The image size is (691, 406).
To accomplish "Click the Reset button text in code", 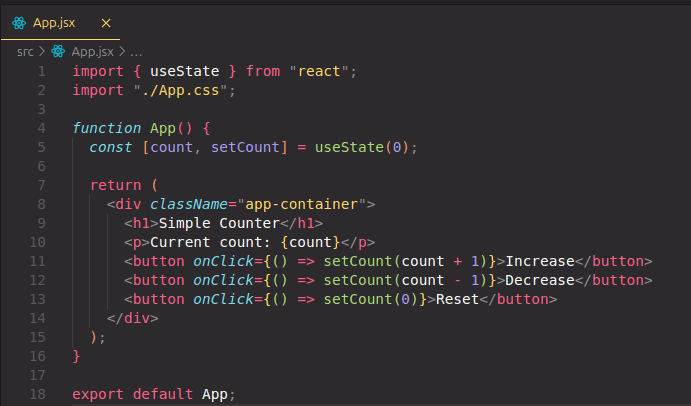I will (457, 299).
